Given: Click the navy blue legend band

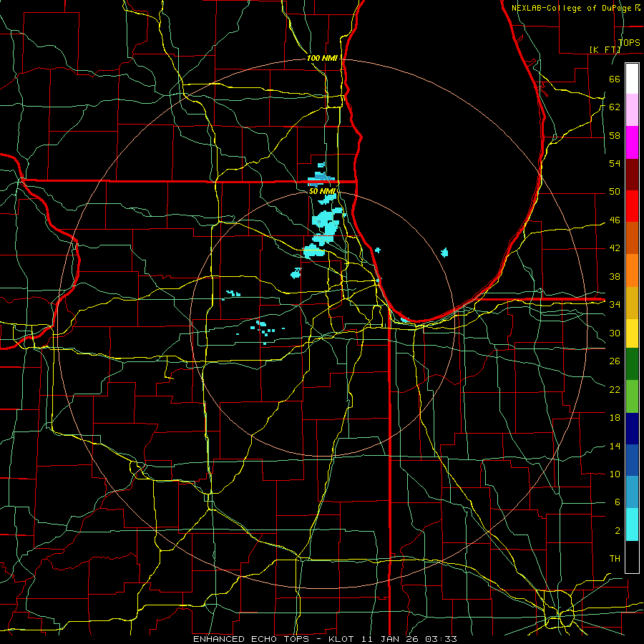Looking at the screenshot, I should 632,429.
